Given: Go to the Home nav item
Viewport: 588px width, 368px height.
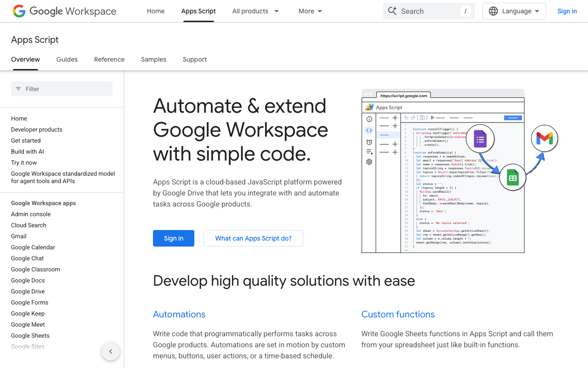Looking at the screenshot, I should 156,11.
